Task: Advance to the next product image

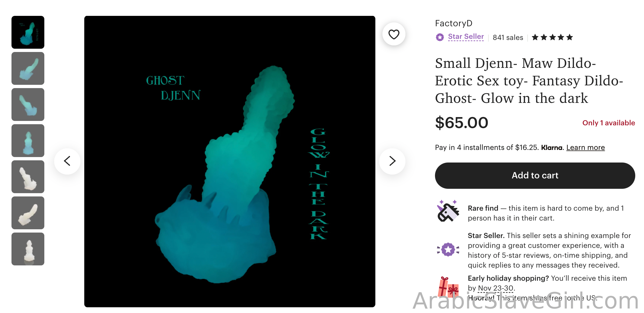Action: pyautogui.click(x=392, y=161)
